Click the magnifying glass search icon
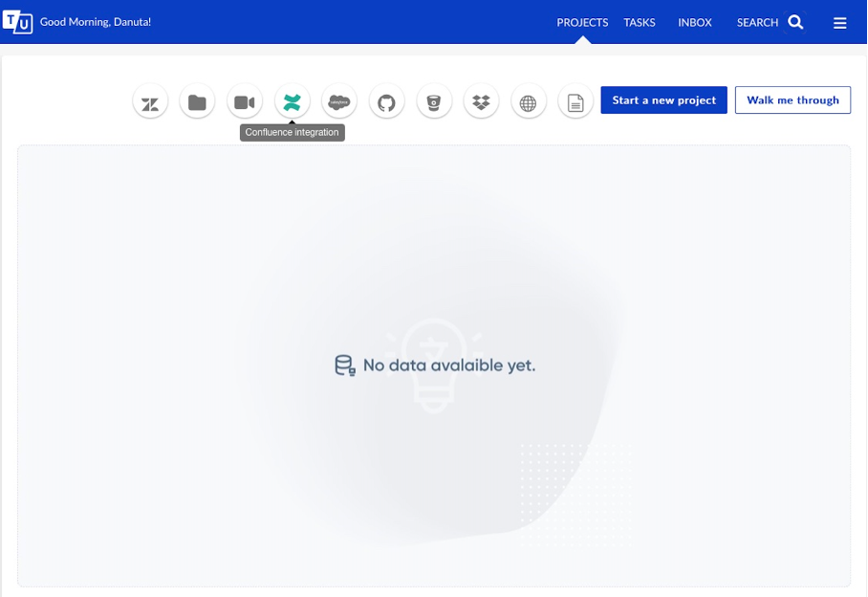Screen dimensions: 868x597 pyautogui.click(x=795, y=22)
